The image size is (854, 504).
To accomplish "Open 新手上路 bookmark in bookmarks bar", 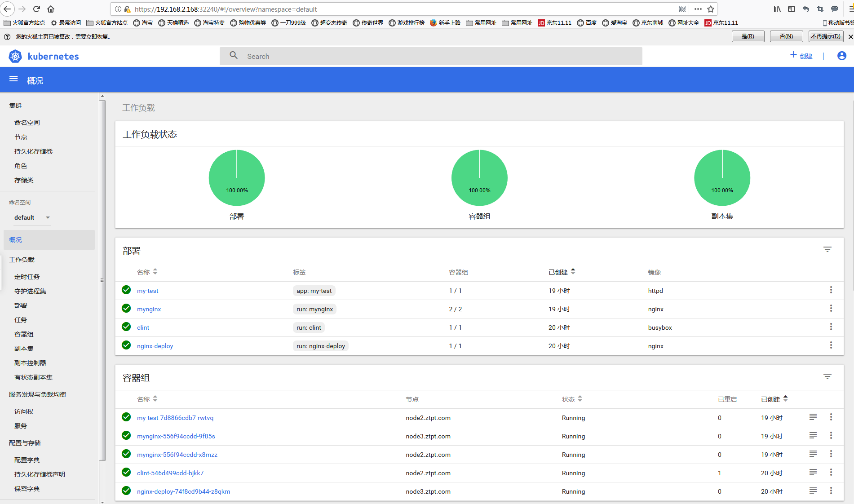I will [x=445, y=23].
